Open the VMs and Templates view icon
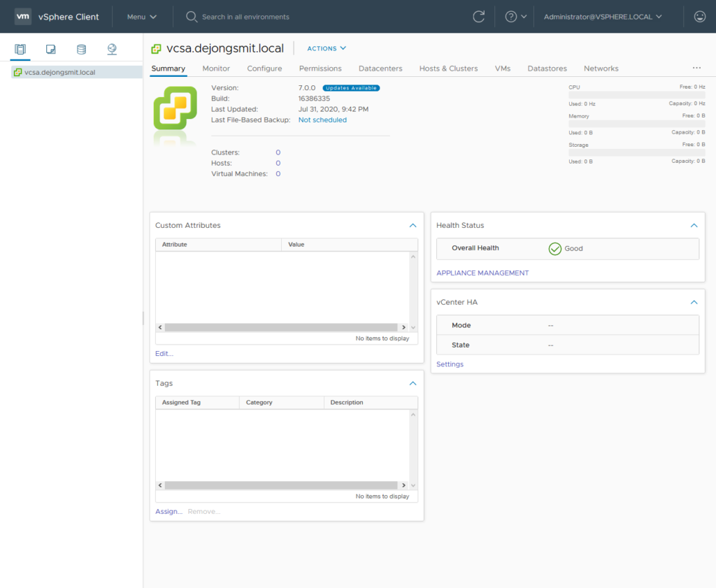Image resolution: width=716 pixels, height=588 pixels. coord(50,49)
